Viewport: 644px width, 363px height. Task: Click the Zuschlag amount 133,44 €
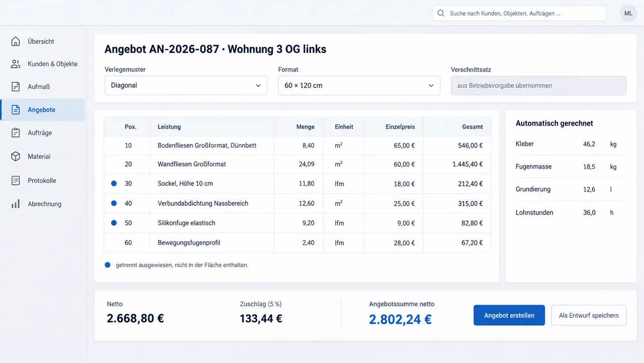click(x=261, y=318)
